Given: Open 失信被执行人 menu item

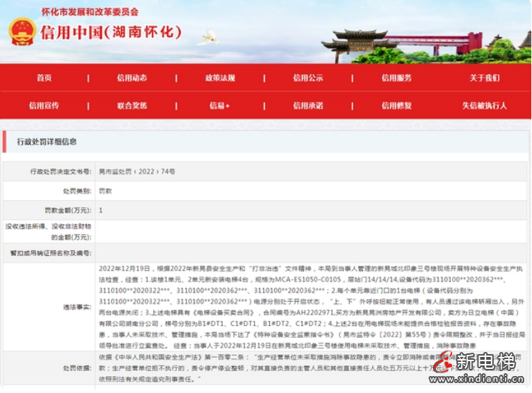Looking at the screenshot, I should (485, 105).
